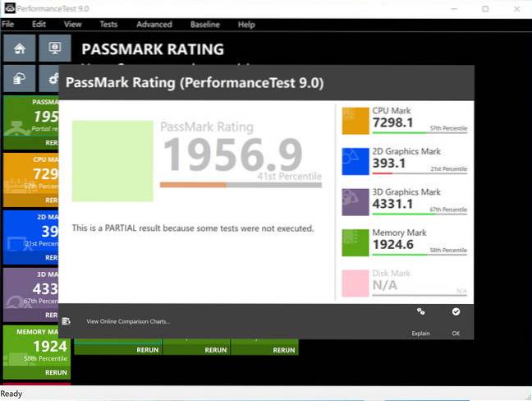Open View Online Comparison Charts link
Screen dimensions: 532x401
pos(128,321)
